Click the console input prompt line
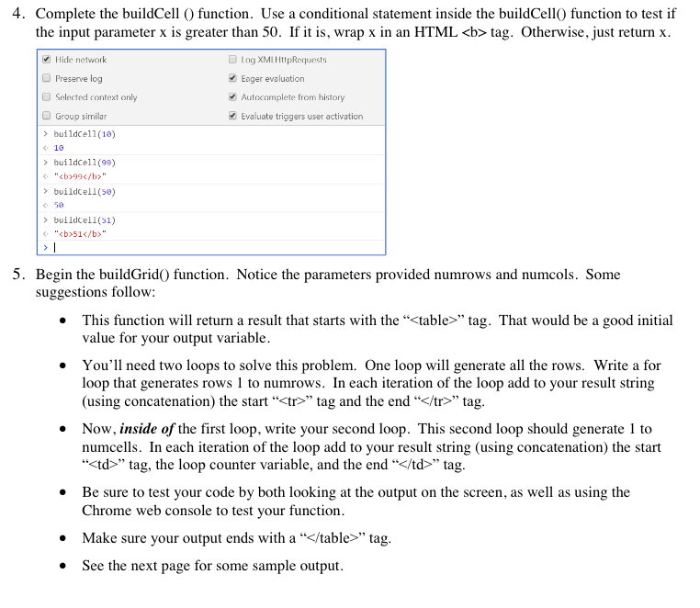 click(211, 247)
